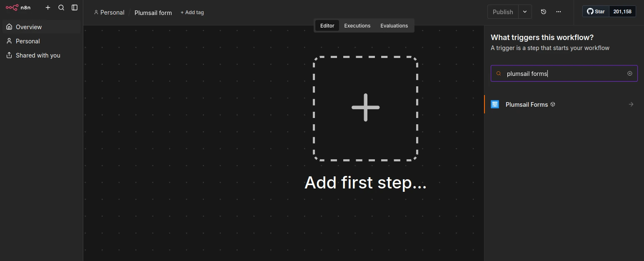Click the dashed Add first step box
Screen dimensions: 644x261
pyautogui.click(x=365, y=108)
